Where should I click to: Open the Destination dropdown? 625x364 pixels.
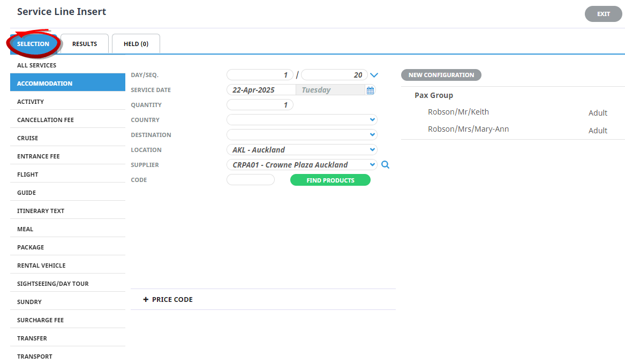point(302,135)
